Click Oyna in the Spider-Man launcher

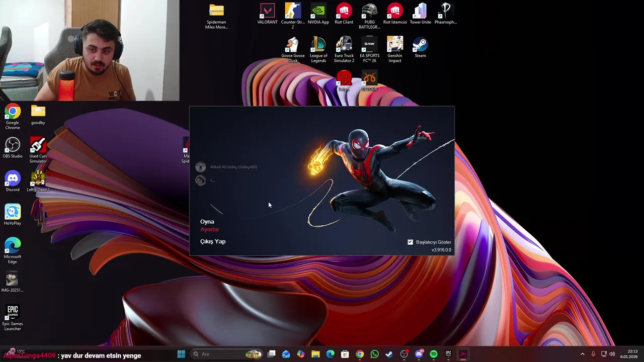point(207,222)
